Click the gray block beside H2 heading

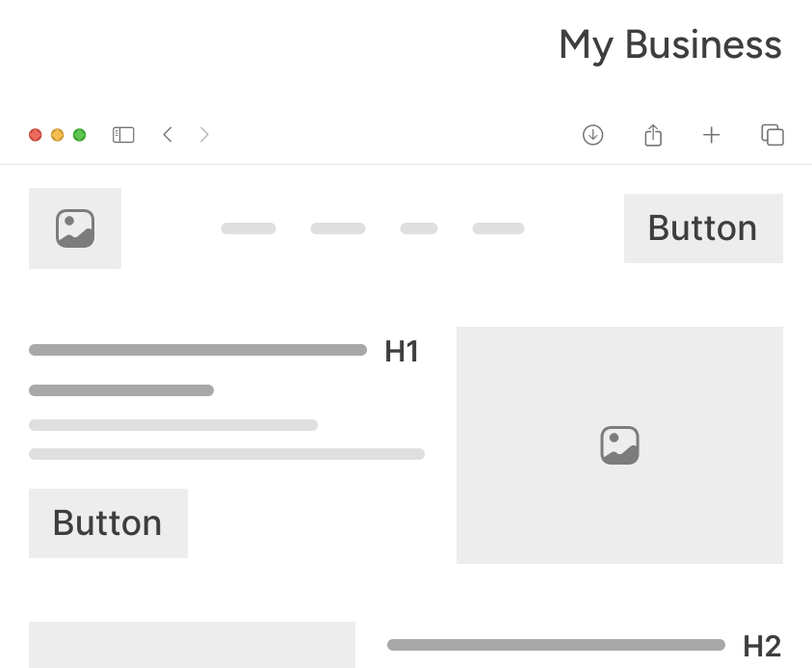(192, 645)
